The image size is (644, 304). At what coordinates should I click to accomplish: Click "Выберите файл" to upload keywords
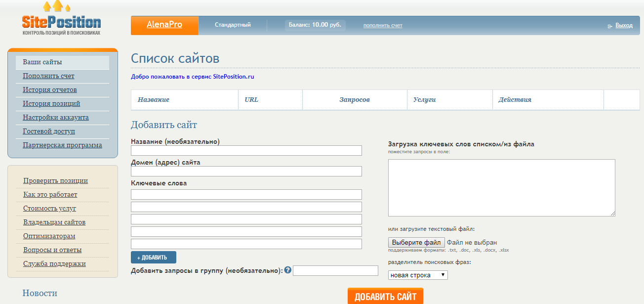point(416,242)
